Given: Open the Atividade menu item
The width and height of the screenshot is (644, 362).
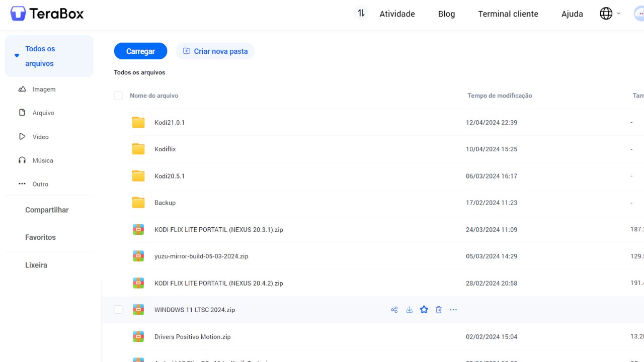Looking at the screenshot, I should coord(397,14).
